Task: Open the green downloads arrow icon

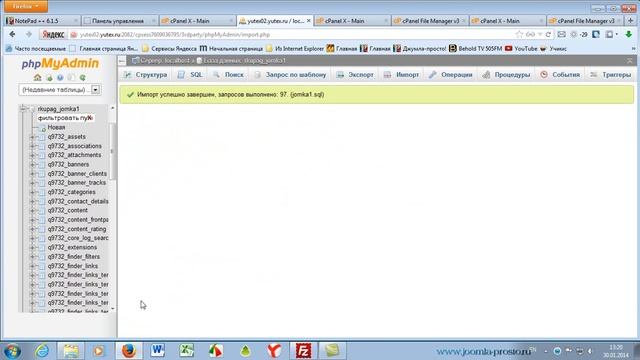Action: coord(629,35)
